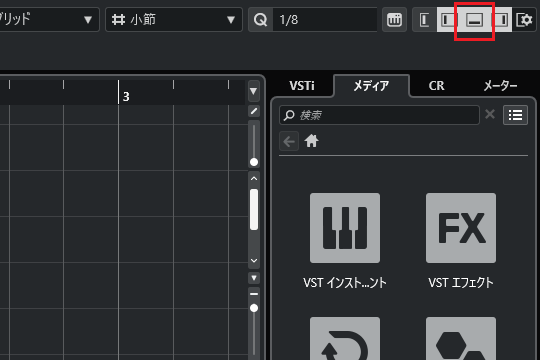Viewport: 540px width, 360px height.
Task: Click the pencil icon below the ruler arrow
Action: (x=254, y=111)
